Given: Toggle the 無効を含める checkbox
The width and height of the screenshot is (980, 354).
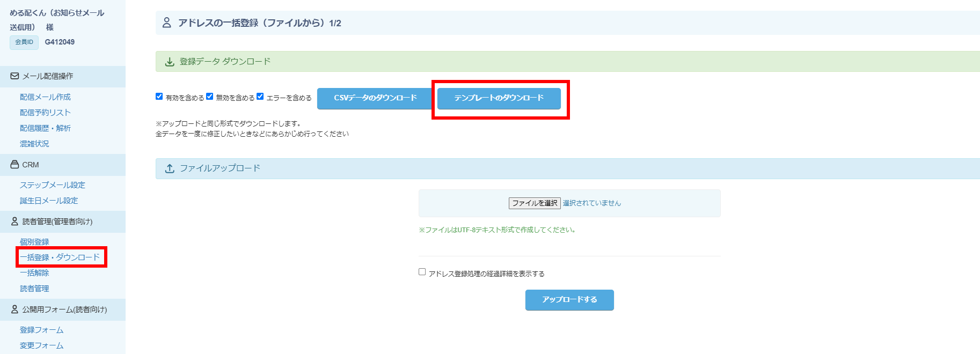Looking at the screenshot, I should click(x=209, y=97).
